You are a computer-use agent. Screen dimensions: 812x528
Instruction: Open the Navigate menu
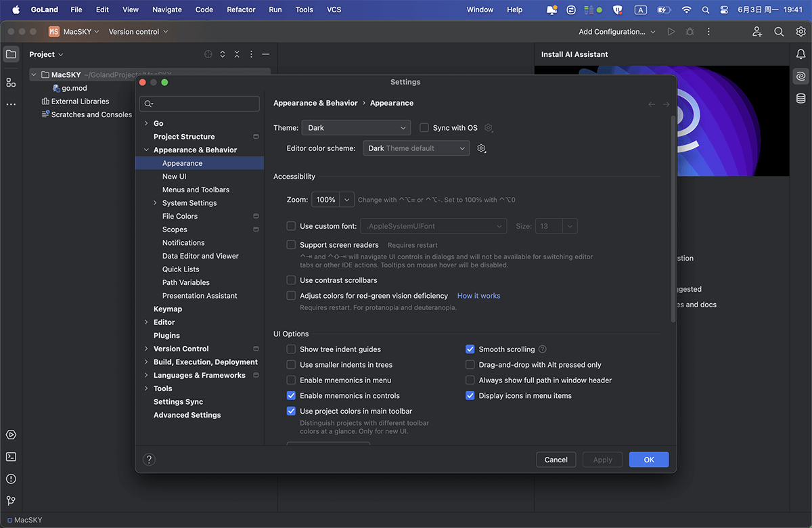tap(167, 9)
